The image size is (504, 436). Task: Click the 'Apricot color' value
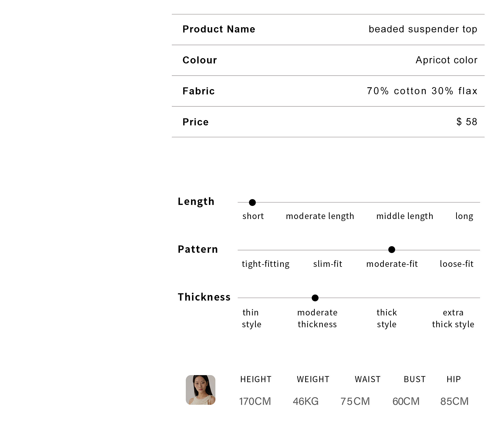[x=447, y=60]
